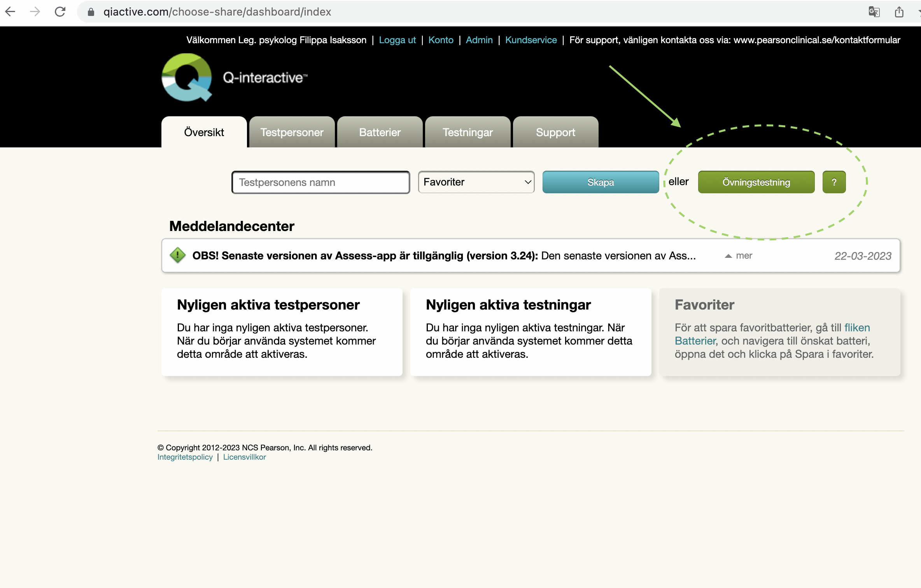Click the Testpersonens namn input field
921x588 pixels.
[x=320, y=182]
